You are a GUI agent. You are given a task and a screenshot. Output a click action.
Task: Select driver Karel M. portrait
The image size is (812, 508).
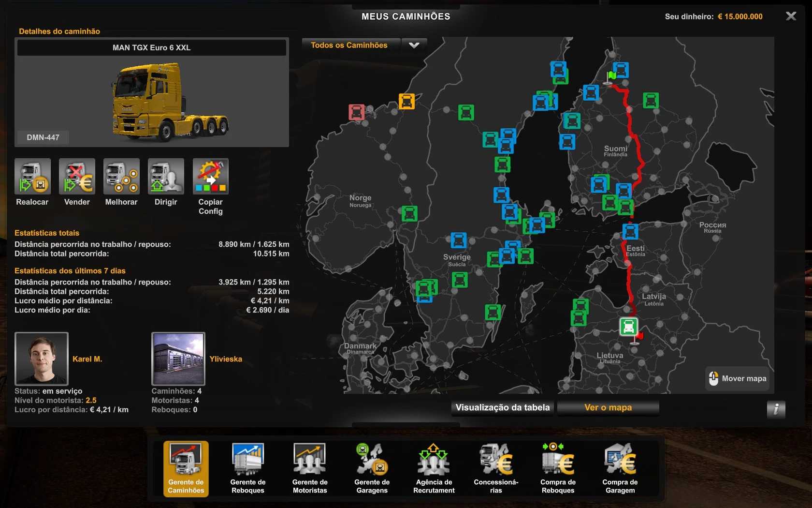42,359
